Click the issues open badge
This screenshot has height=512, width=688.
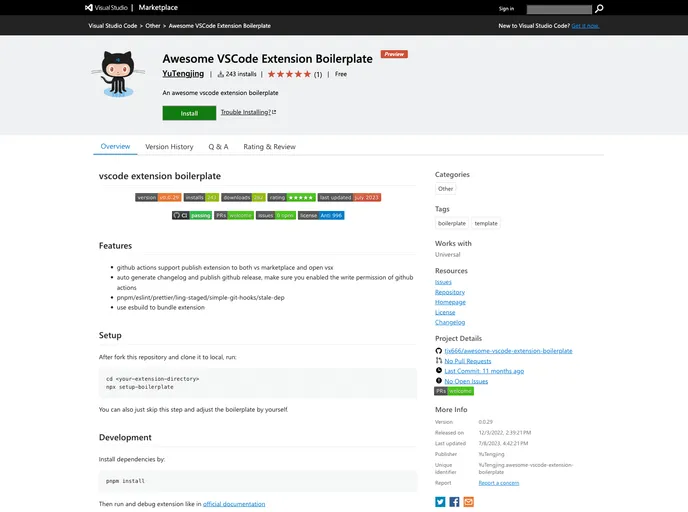276,215
